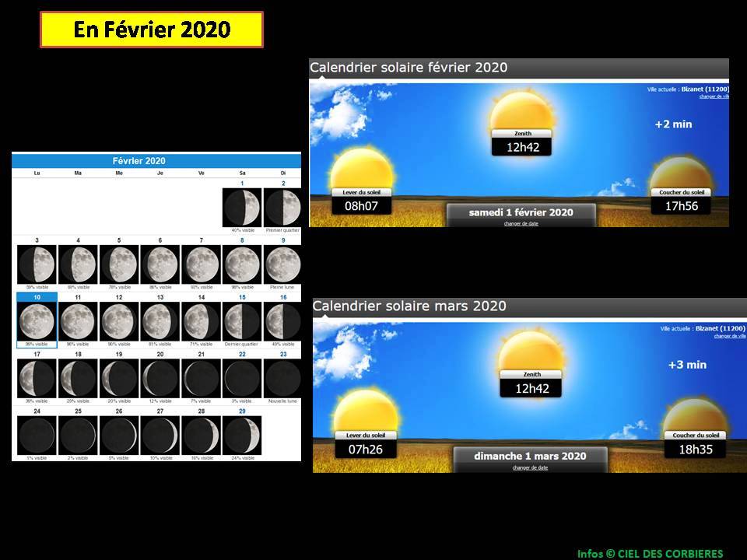Image resolution: width=747 pixels, height=560 pixels.
Task: Click the moon image for February 18
Action: (x=78, y=378)
